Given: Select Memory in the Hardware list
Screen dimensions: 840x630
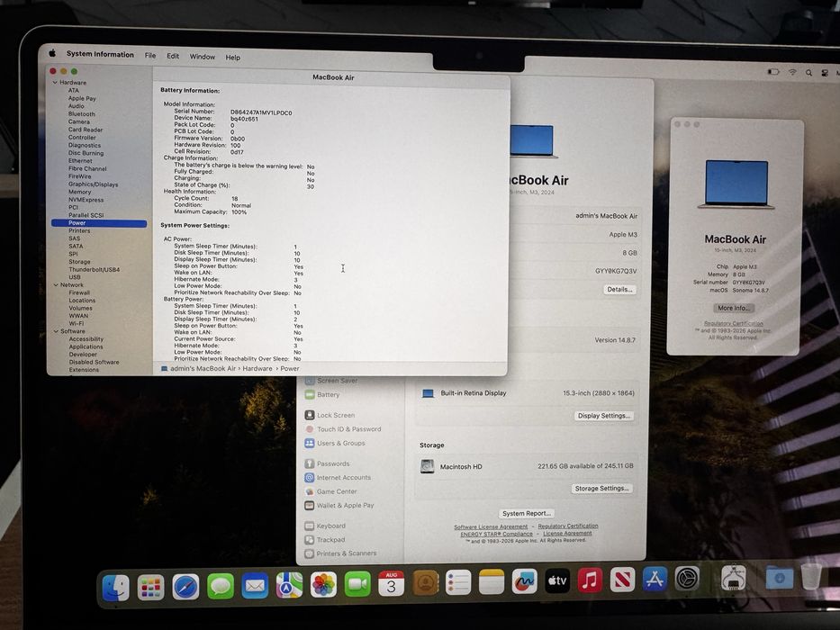Looking at the screenshot, I should click(79, 192).
